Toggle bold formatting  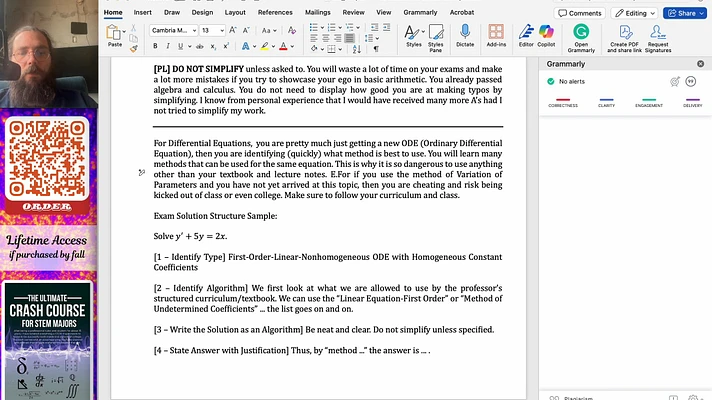click(155, 46)
